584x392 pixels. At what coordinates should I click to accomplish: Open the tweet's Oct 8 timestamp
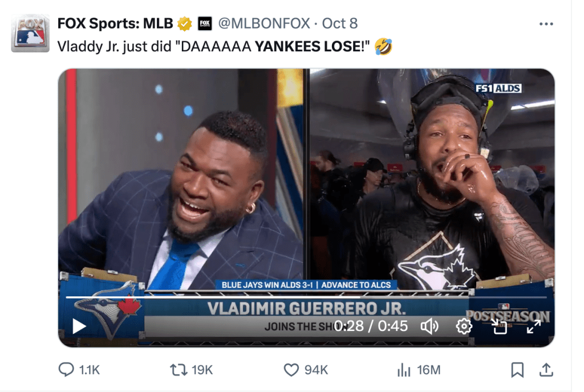tap(340, 23)
